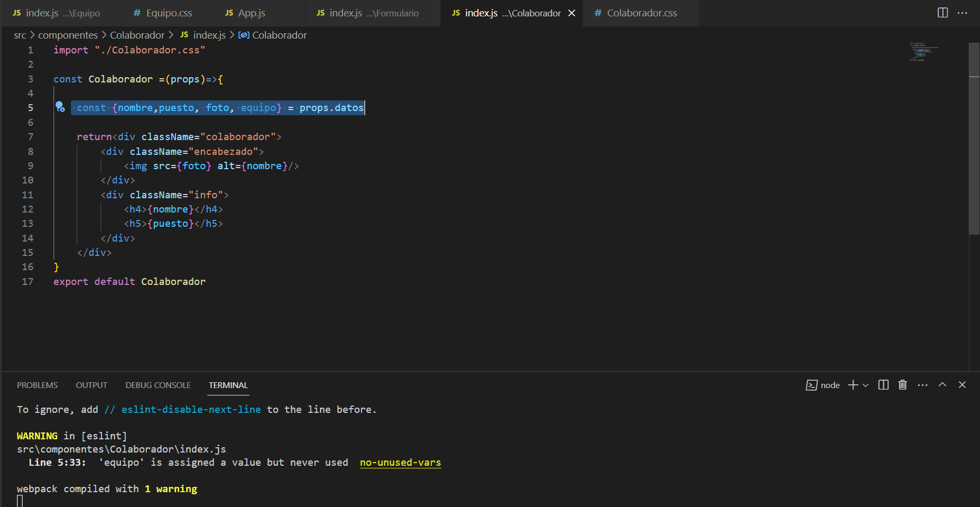Click the lightbulb code action icon
Viewport: 980px width, 507px height.
coord(60,107)
